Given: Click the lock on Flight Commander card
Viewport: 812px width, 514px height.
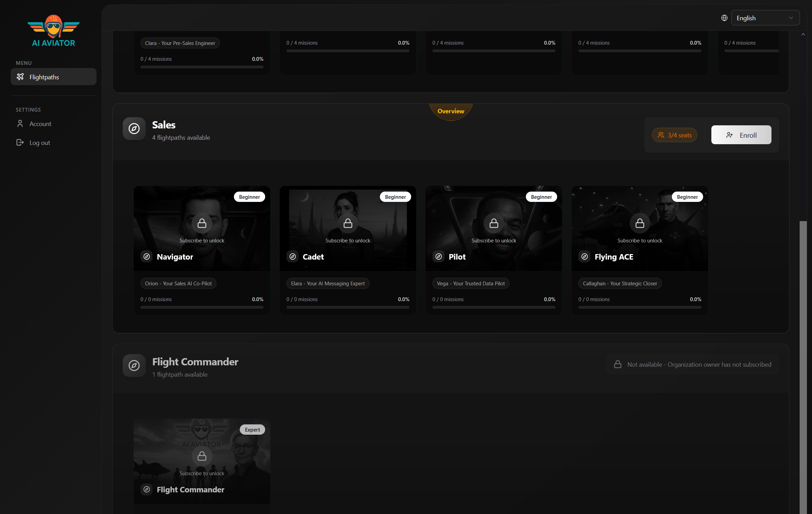Looking at the screenshot, I should pyautogui.click(x=202, y=456).
